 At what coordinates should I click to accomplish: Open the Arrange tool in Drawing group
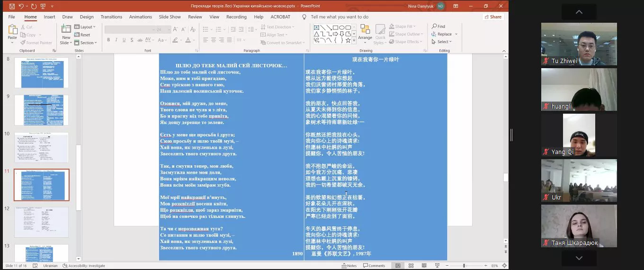pyautogui.click(x=365, y=32)
